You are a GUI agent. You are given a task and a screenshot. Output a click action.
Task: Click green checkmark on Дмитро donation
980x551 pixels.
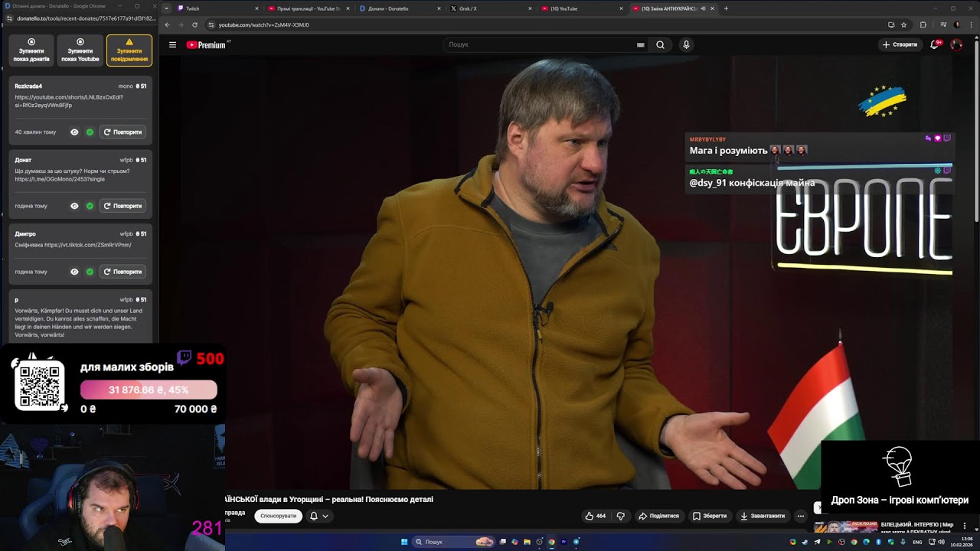click(90, 272)
